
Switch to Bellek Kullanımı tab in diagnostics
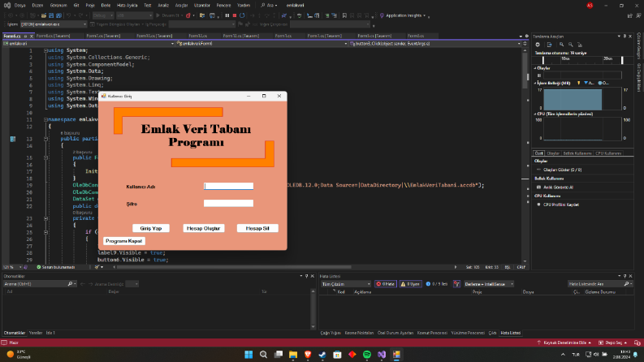click(577, 153)
